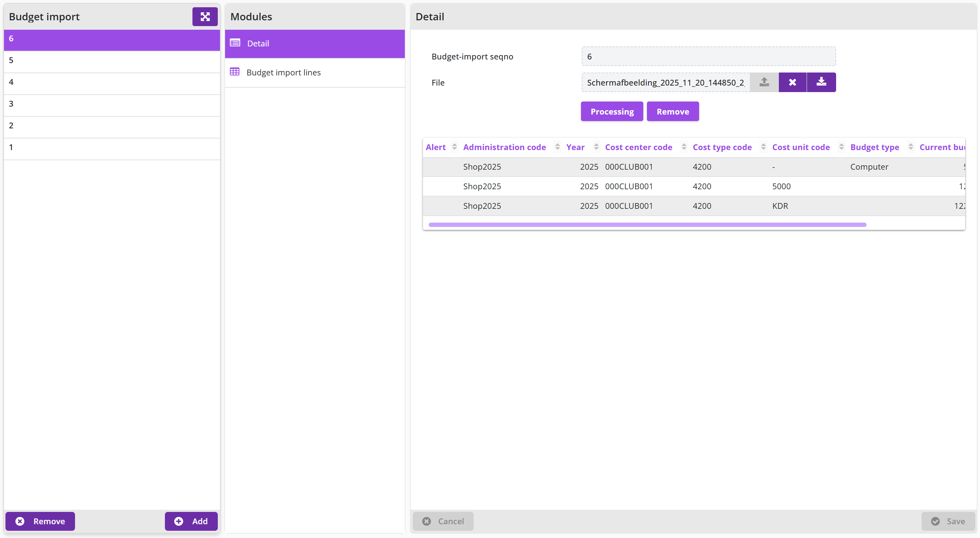Sort by Cost center code arrows

click(x=684, y=147)
